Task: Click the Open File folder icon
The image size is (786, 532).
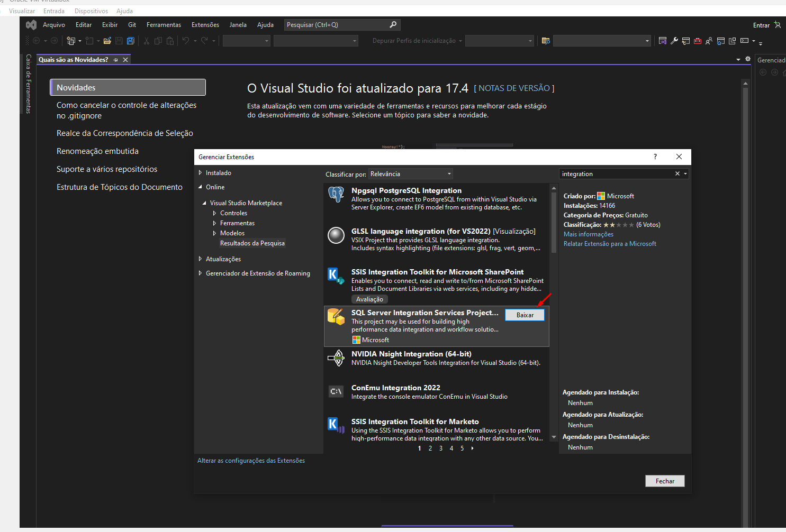Action: (107, 41)
